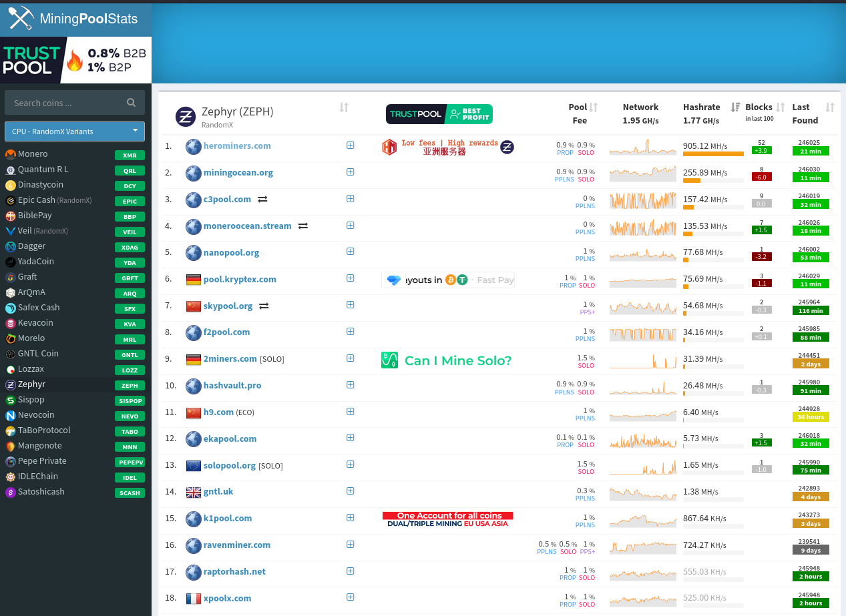Click the MiningPoolStats pickaxe logo
The image size is (846, 616).
20,19
